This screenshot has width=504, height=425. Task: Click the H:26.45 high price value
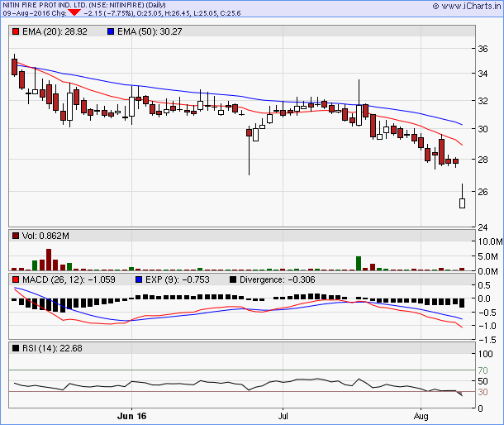coord(178,13)
